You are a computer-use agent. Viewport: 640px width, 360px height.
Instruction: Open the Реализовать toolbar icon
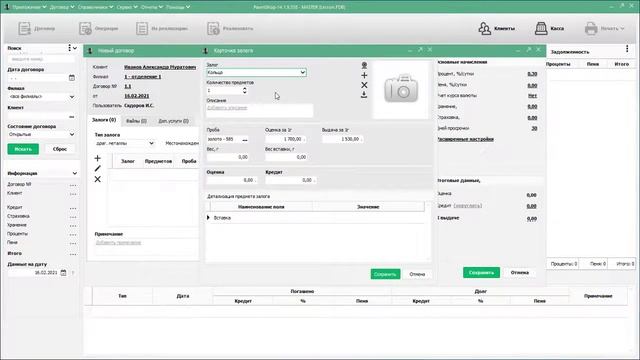(x=213, y=29)
